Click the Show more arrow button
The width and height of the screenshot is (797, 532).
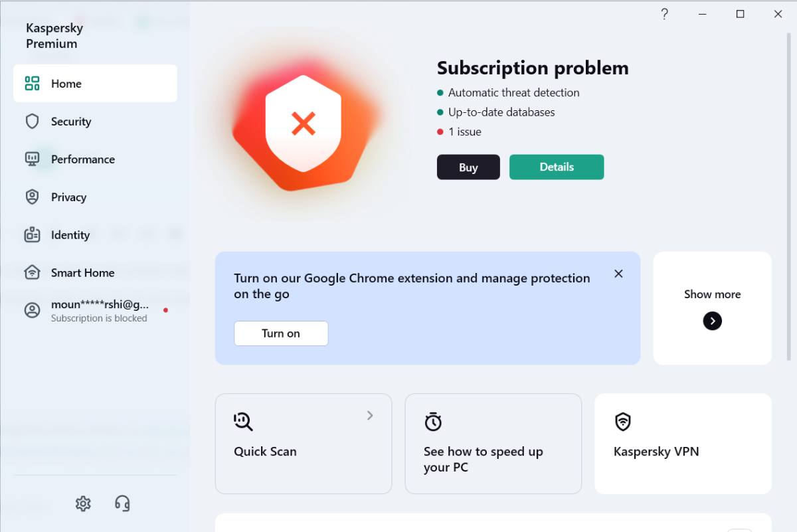click(712, 321)
